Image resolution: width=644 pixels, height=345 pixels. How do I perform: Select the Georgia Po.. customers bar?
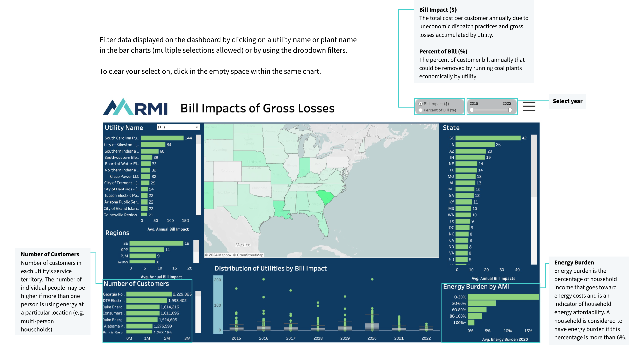149,294
